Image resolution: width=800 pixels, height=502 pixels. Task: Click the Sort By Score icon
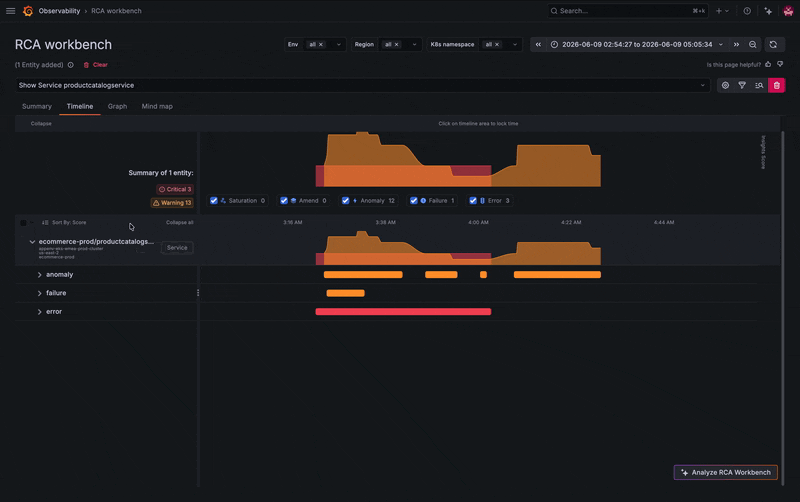click(x=45, y=222)
